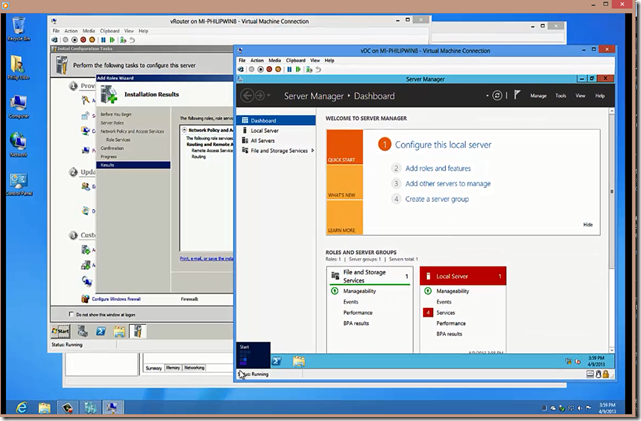The width and height of the screenshot is (641, 421).
Task: Open File menu in vRouter window
Action: pos(56,31)
